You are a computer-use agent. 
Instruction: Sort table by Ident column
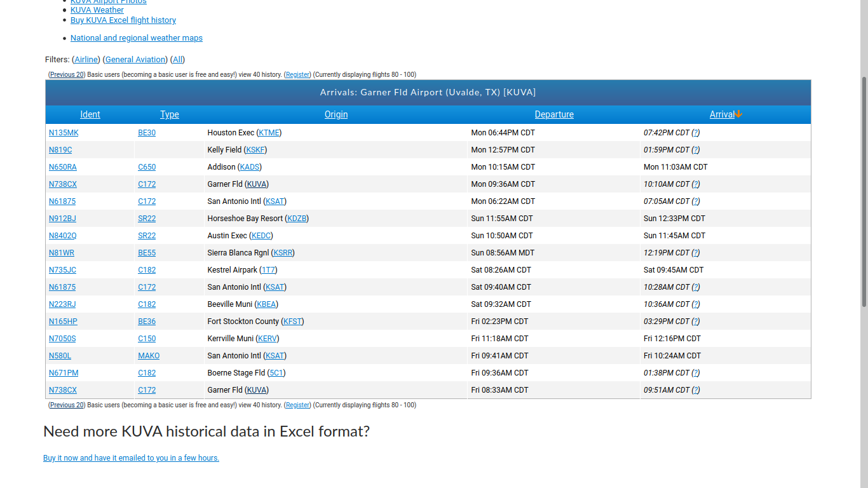(90, 114)
